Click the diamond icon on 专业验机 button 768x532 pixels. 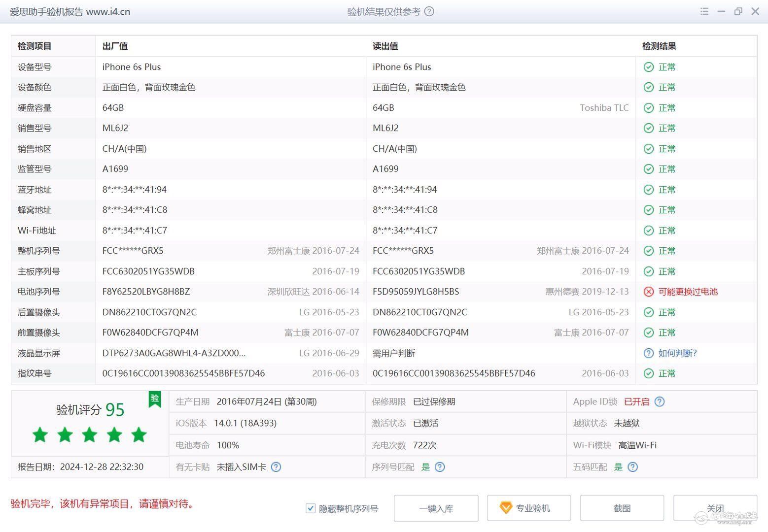coord(506,508)
